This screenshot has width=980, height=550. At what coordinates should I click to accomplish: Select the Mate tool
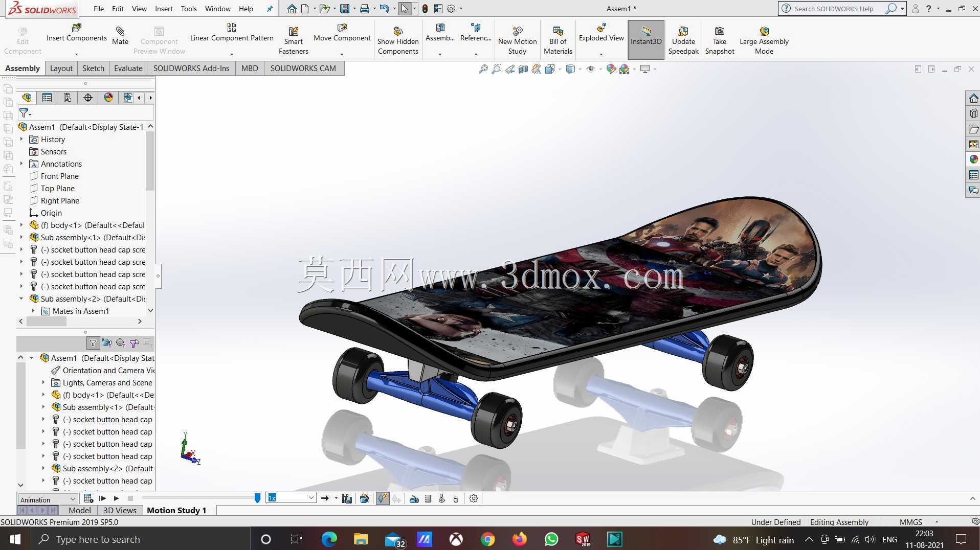[120, 36]
